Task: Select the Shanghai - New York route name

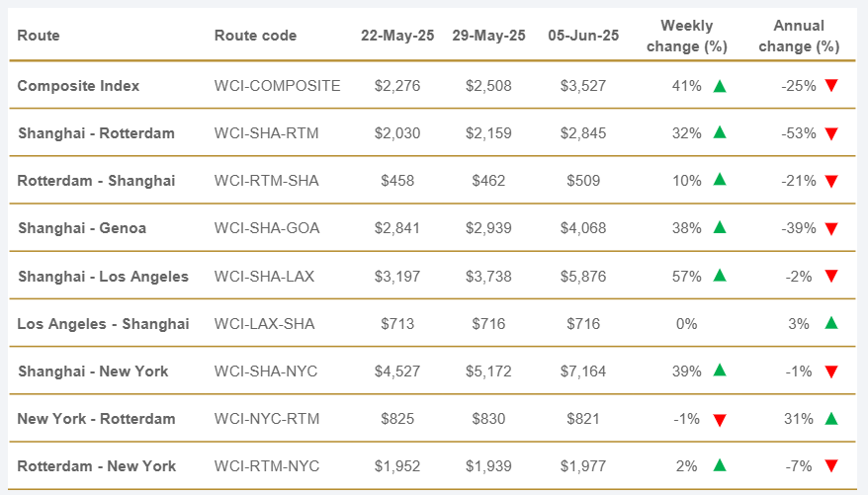Action: pos(93,371)
